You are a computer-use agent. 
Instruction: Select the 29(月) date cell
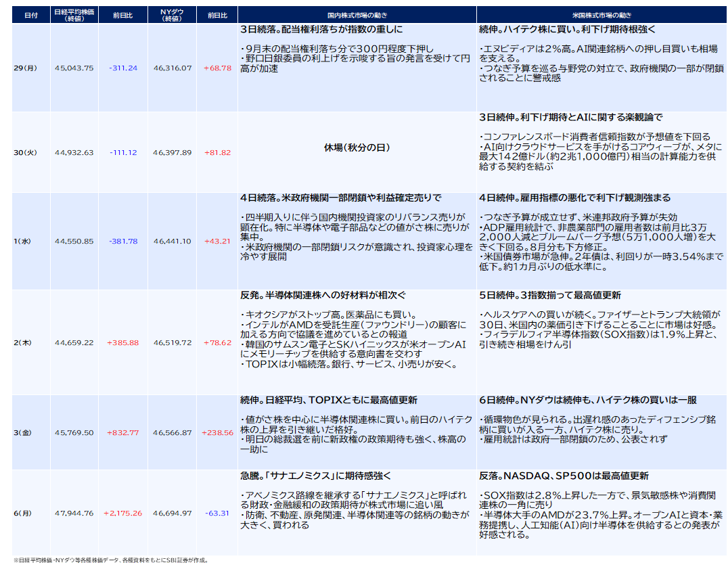(x=26, y=68)
